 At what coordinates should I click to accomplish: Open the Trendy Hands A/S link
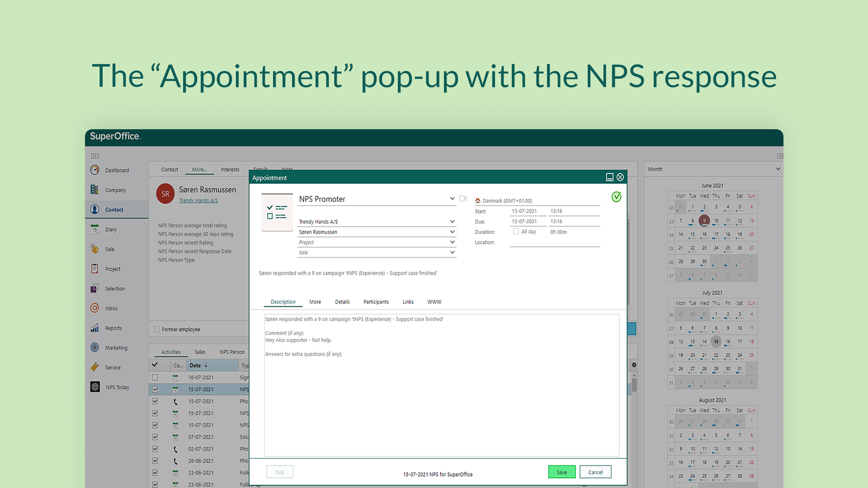point(198,201)
